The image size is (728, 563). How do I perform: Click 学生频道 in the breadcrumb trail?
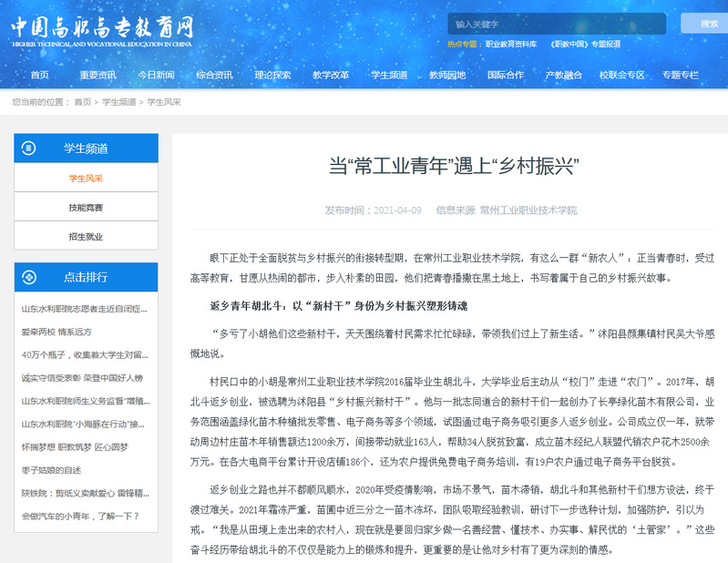[118, 102]
